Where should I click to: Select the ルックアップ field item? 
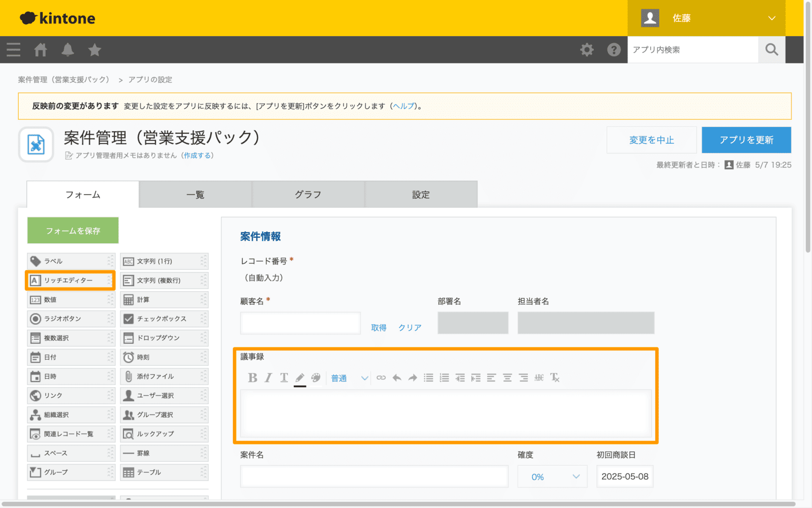coord(164,434)
